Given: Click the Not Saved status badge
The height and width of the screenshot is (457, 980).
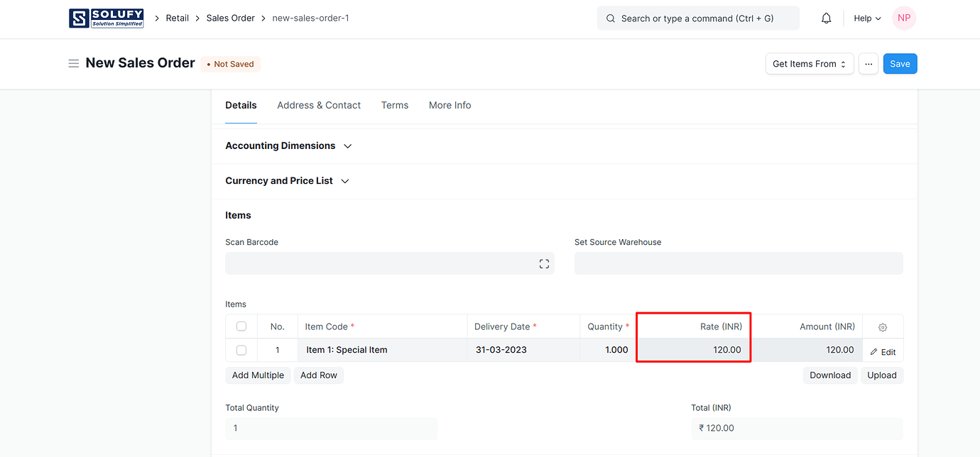Looking at the screenshot, I should (231, 64).
